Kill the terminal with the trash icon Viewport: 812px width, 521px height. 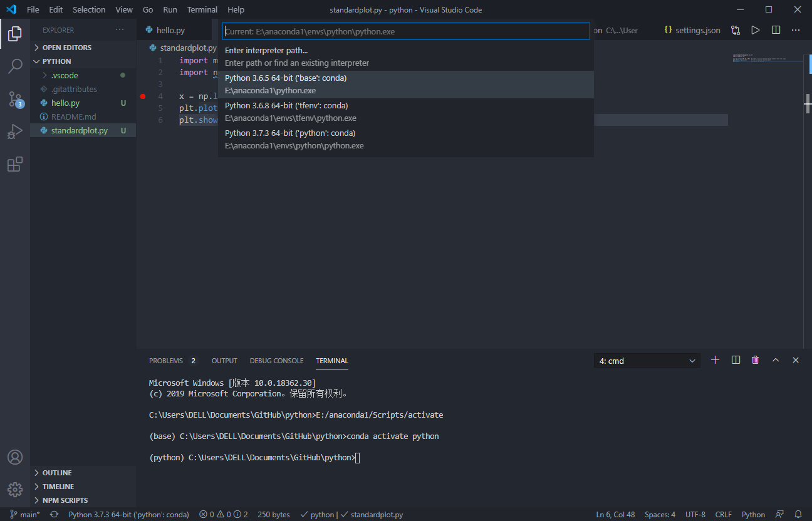[755, 359]
